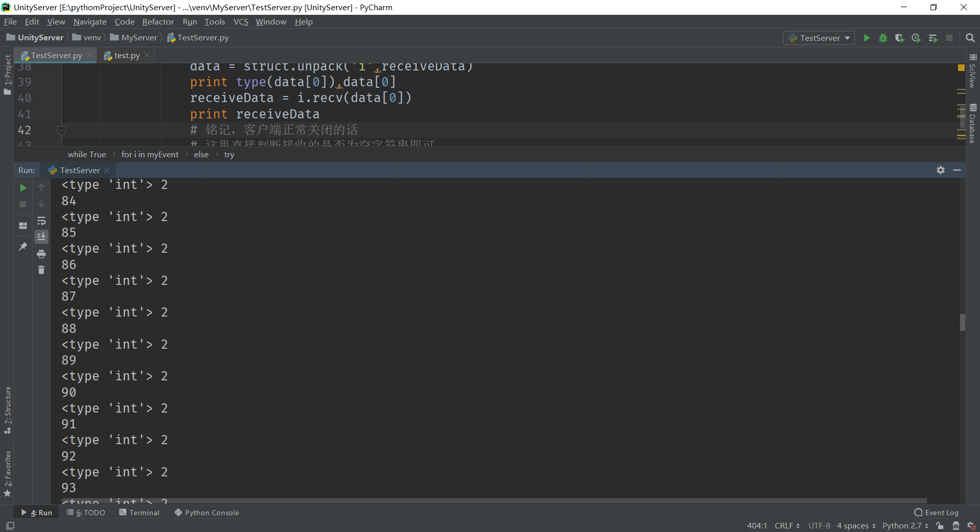
Task: Open the SciView side panel
Action: point(973,71)
